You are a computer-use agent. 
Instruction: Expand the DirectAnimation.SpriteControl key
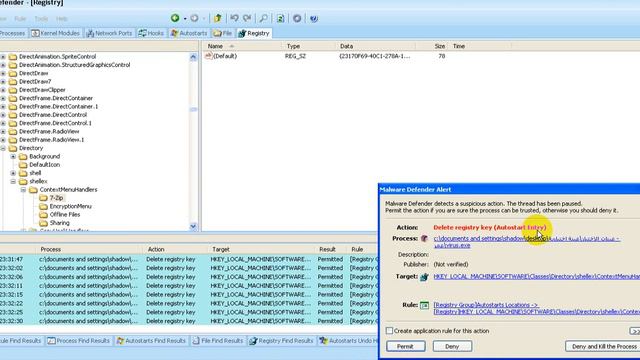pos(3,57)
